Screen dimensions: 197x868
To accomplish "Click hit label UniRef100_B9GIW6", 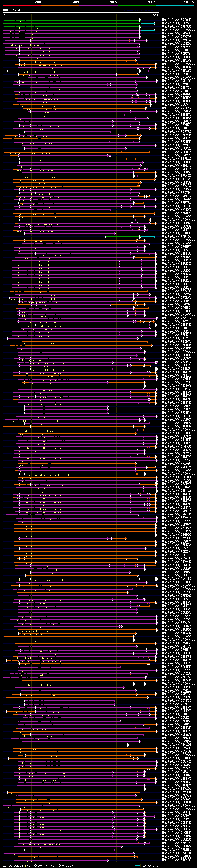I will coord(177,514).
